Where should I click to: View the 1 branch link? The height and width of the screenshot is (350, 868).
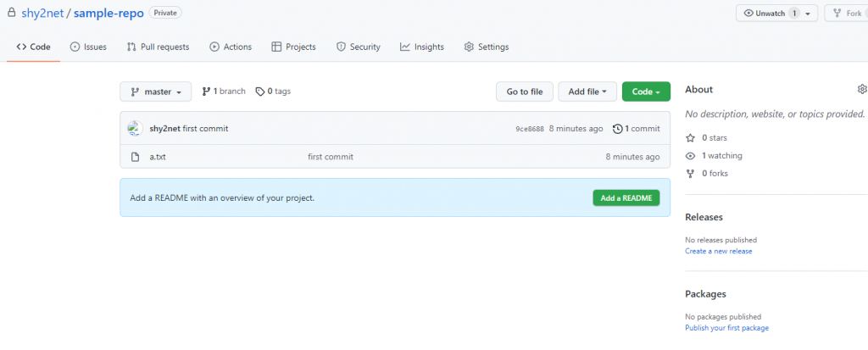coord(224,92)
